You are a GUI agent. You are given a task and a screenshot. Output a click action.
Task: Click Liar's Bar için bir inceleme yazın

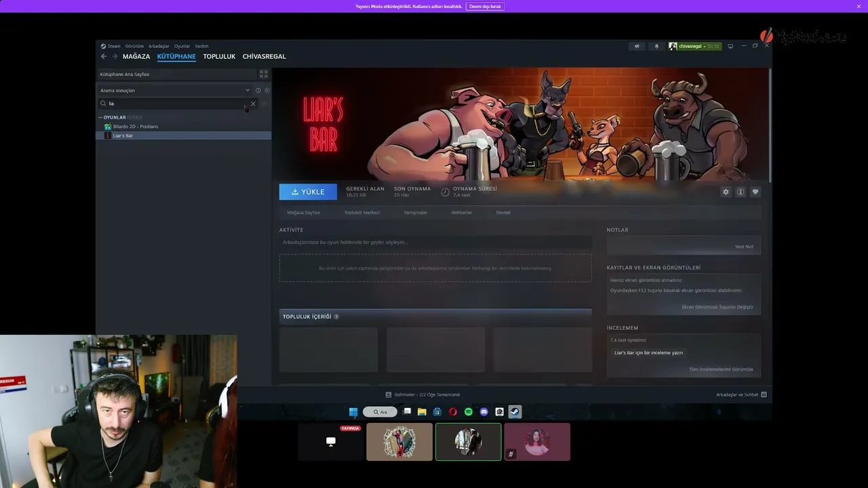pyautogui.click(x=648, y=352)
